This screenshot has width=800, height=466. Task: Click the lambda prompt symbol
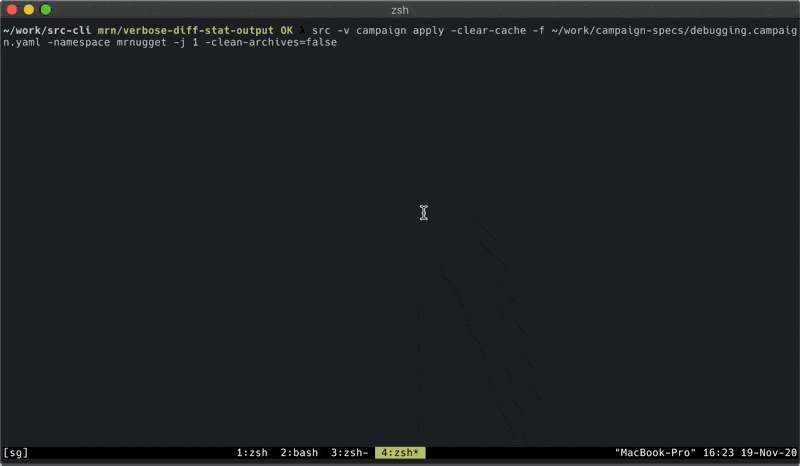coord(302,31)
